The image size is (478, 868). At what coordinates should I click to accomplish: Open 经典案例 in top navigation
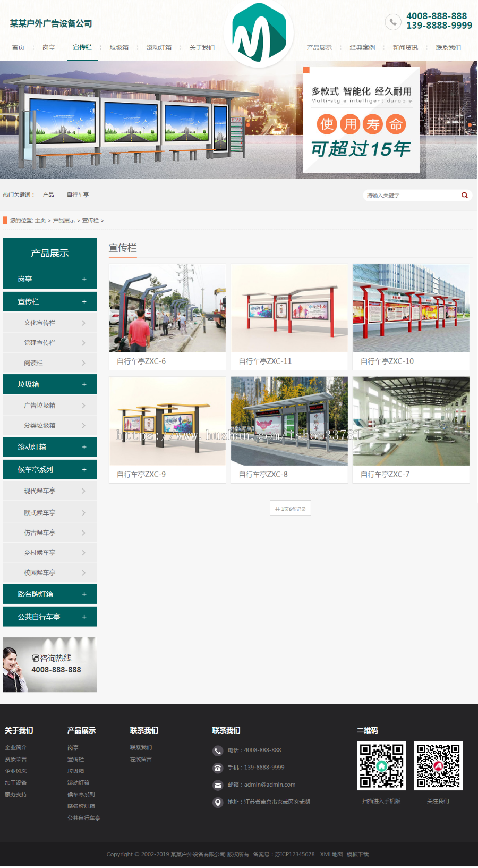click(362, 47)
